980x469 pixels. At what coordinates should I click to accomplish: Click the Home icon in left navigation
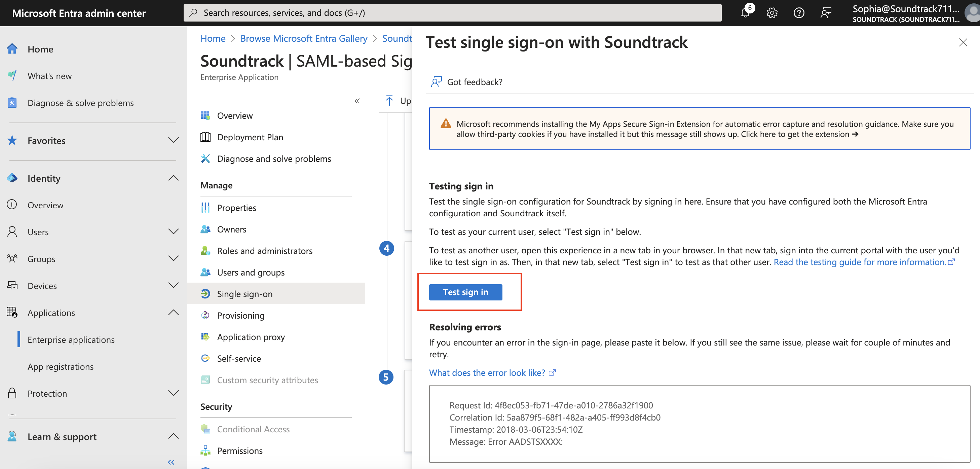click(x=12, y=49)
